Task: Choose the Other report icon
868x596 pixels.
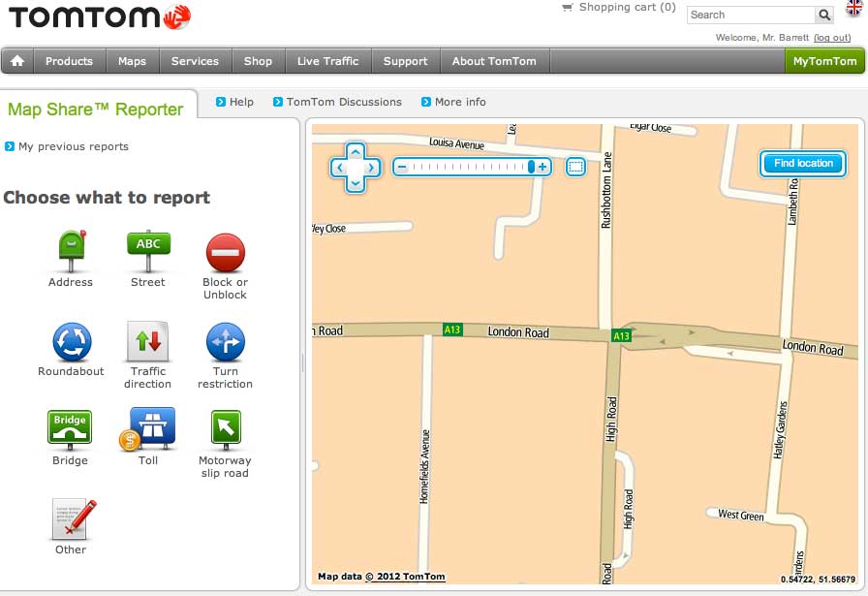Action: [x=74, y=519]
